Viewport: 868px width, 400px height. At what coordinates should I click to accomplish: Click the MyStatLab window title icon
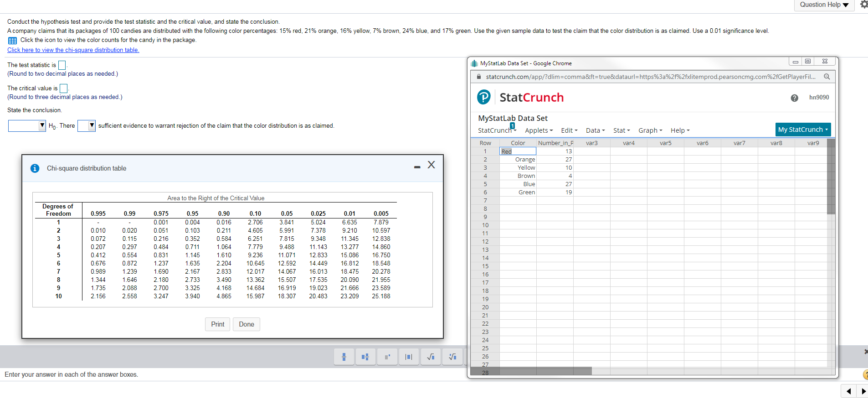click(x=474, y=63)
